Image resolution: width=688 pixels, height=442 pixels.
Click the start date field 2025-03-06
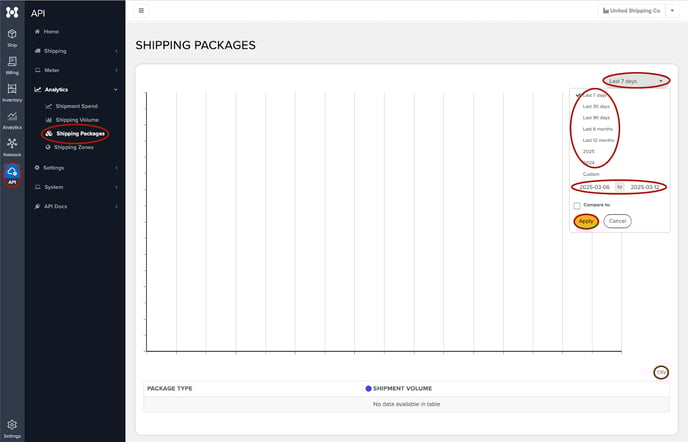[594, 187]
